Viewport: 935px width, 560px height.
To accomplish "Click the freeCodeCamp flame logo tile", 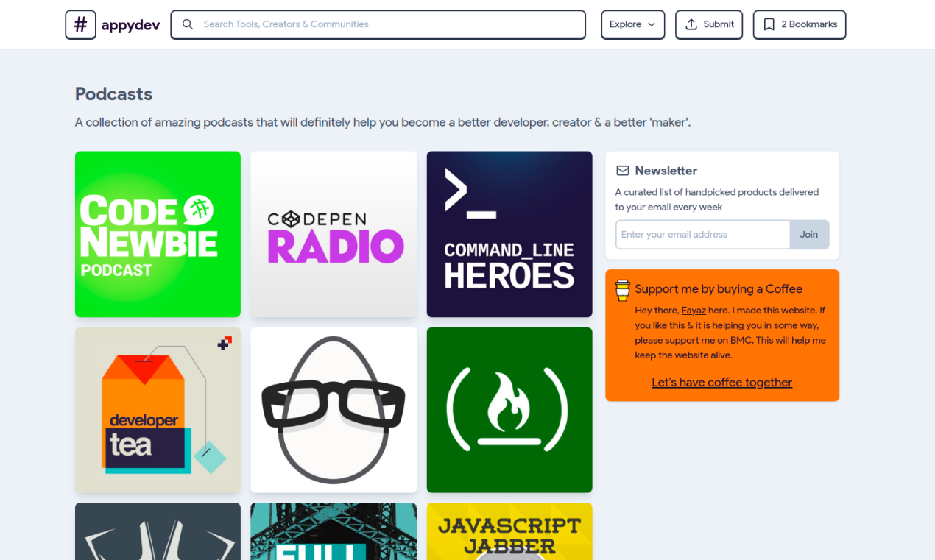I will tap(509, 410).
